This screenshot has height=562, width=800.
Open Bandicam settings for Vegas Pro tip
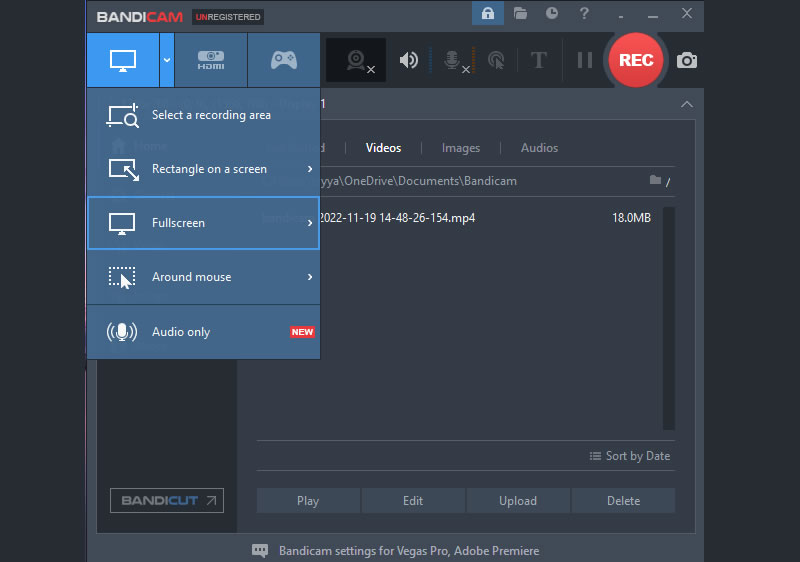click(x=409, y=551)
